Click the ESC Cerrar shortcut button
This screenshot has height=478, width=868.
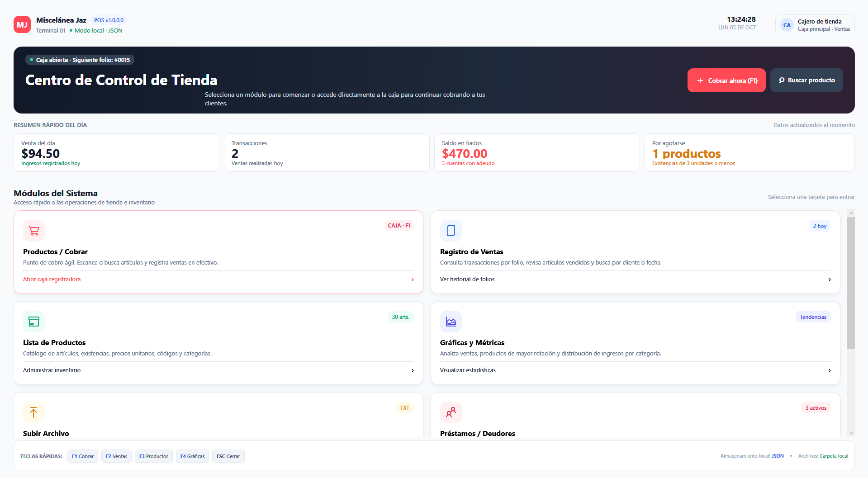click(228, 456)
